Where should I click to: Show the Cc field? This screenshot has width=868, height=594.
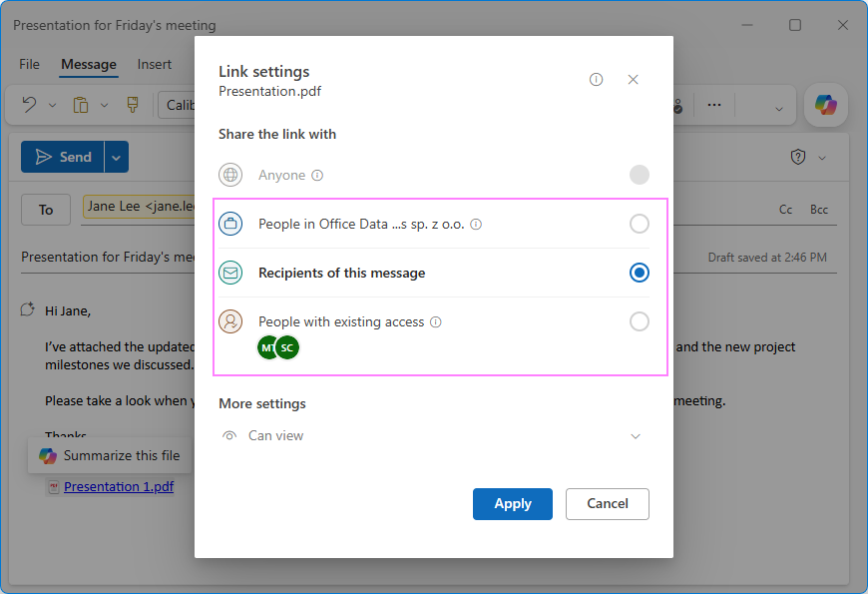pyautogui.click(x=785, y=210)
